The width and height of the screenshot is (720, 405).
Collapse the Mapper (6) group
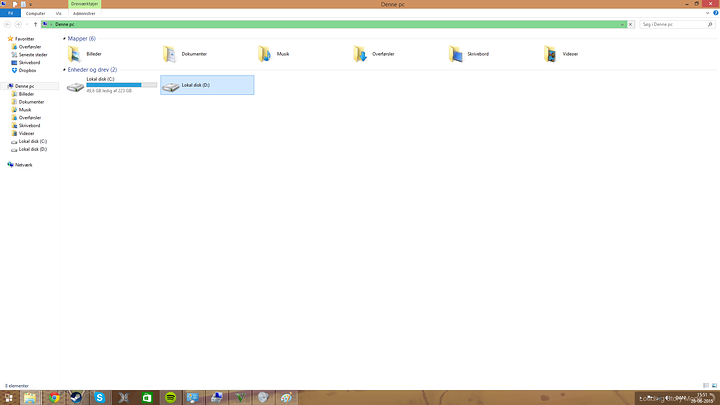[64, 39]
